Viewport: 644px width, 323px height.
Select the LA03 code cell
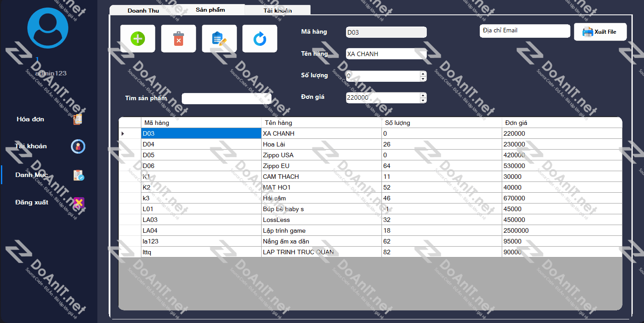(201, 220)
